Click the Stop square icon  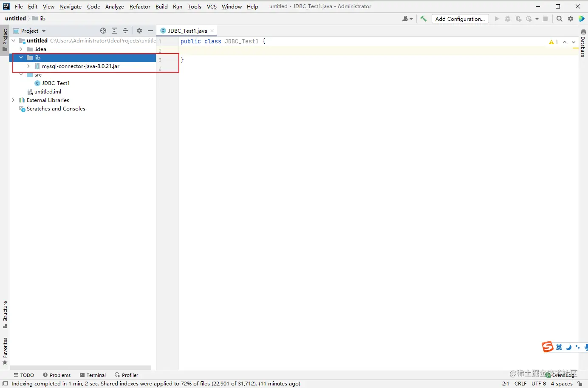point(546,19)
